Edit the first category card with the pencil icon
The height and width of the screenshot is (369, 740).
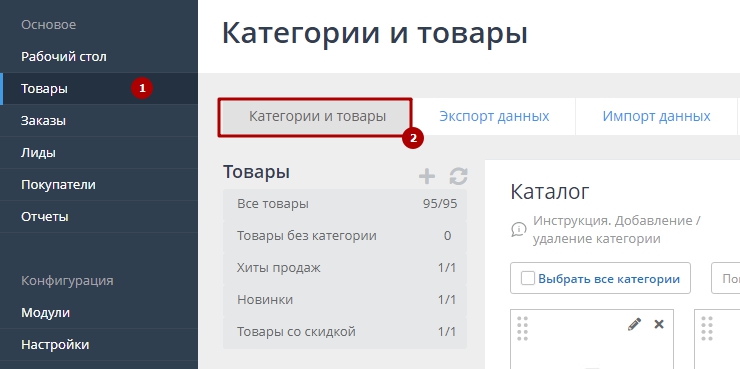pyautogui.click(x=634, y=324)
